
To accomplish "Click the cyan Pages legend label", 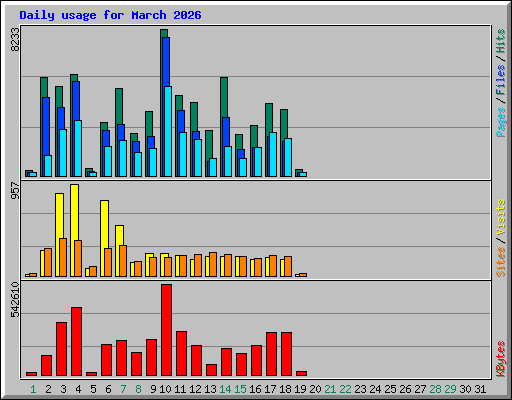I will 500,122.
